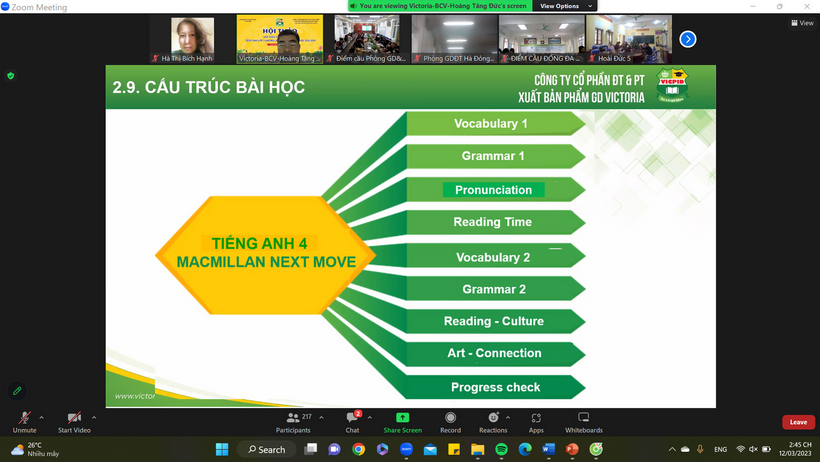Open Microsoft Edge from the taskbar

pos(525,449)
